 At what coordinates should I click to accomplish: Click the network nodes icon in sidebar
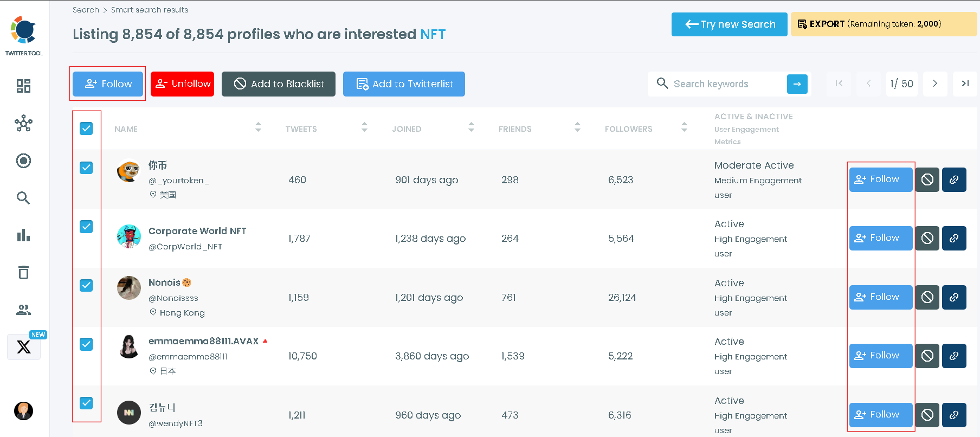[x=23, y=124]
